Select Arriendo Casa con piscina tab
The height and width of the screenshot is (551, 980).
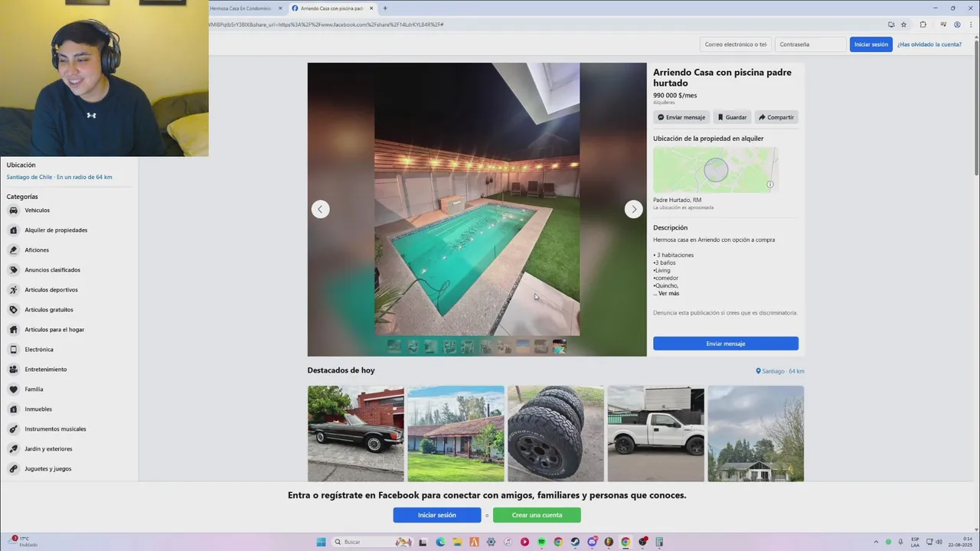tap(332, 8)
